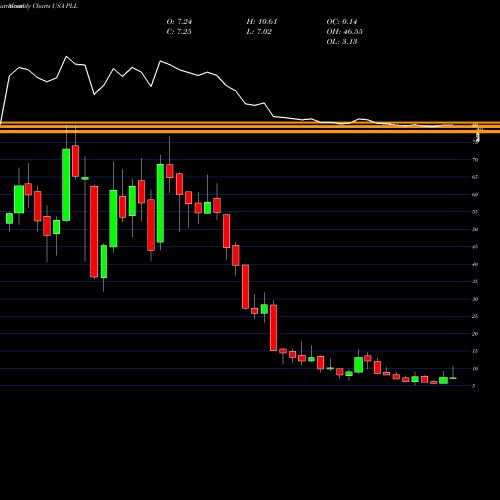
Task: Click the price axis label '55'
Action: 475,212
